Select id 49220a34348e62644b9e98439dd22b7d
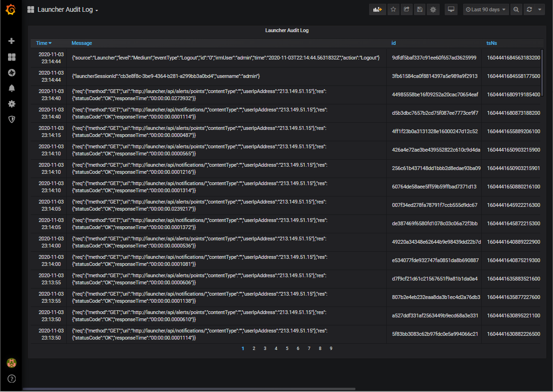553x392 pixels. [x=436, y=242]
